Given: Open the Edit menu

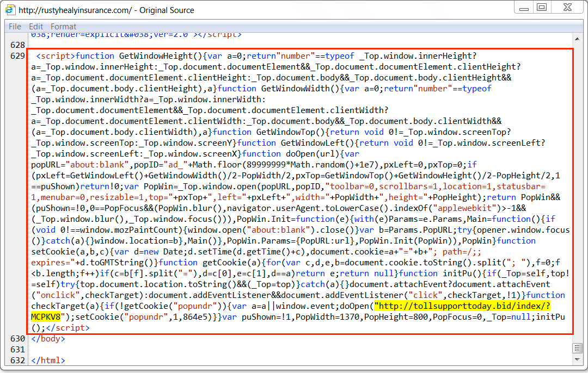Looking at the screenshot, I should (x=36, y=27).
